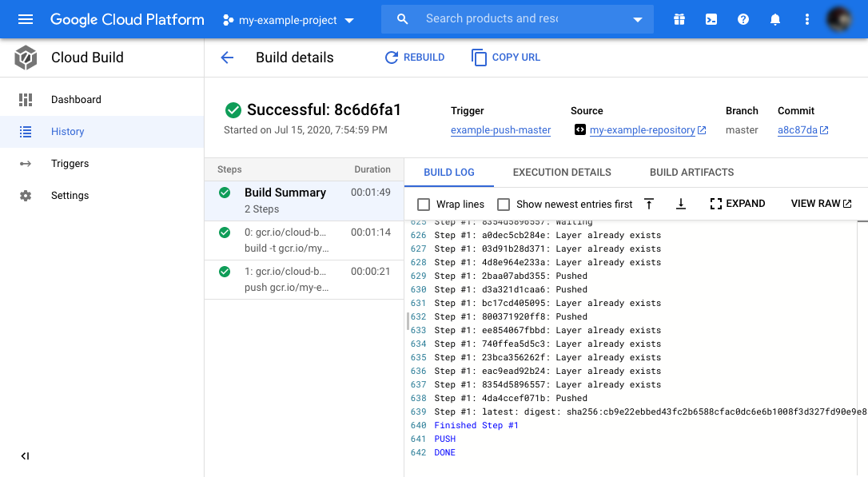The image size is (868, 477).
Task: Open the vertical three-dot settings menu
Action: coord(807,19)
